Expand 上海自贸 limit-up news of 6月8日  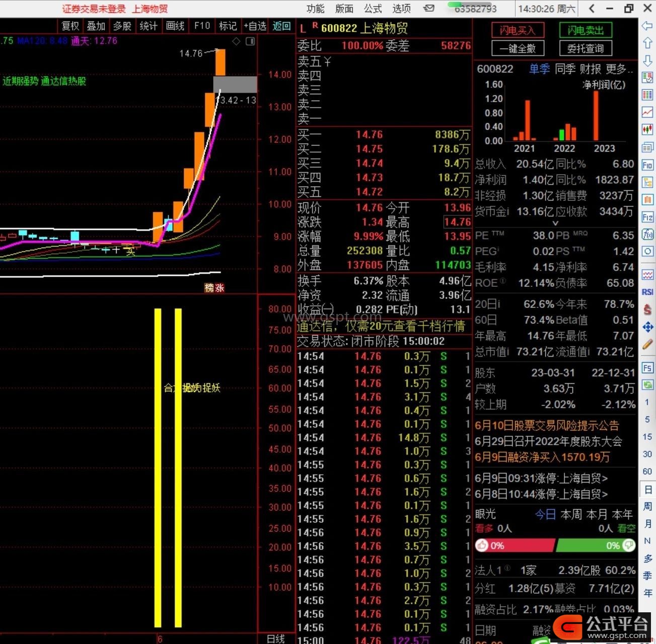pyautogui.click(x=541, y=494)
